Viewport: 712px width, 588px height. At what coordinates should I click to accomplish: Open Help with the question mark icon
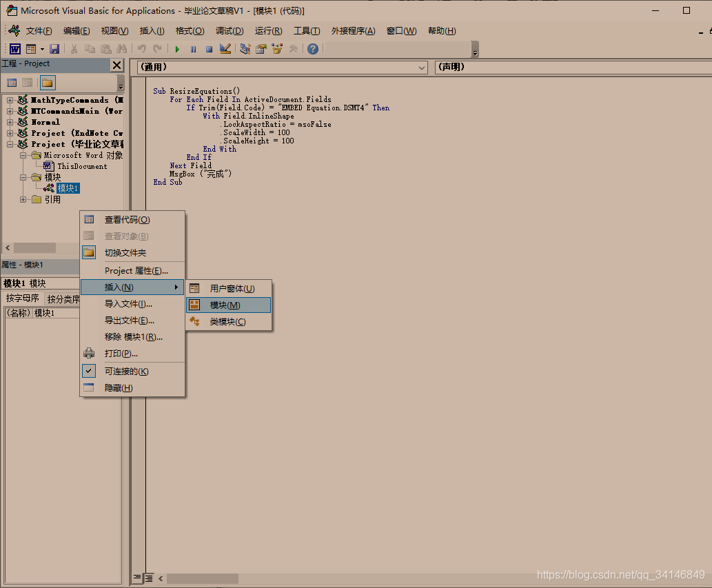tap(313, 49)
